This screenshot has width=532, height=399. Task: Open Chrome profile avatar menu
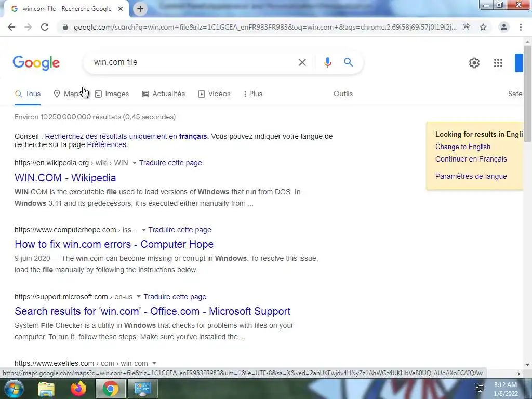click(x=504, y=27)
